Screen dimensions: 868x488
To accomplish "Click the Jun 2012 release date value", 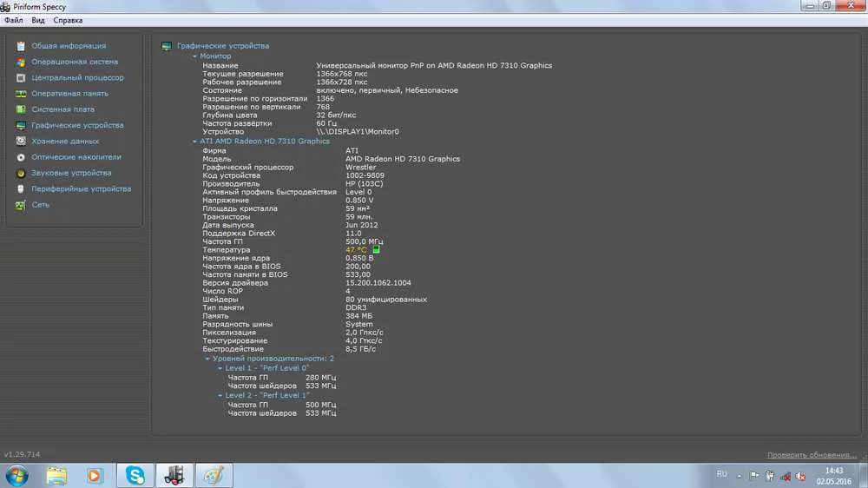I will click(x=361, y=226).
